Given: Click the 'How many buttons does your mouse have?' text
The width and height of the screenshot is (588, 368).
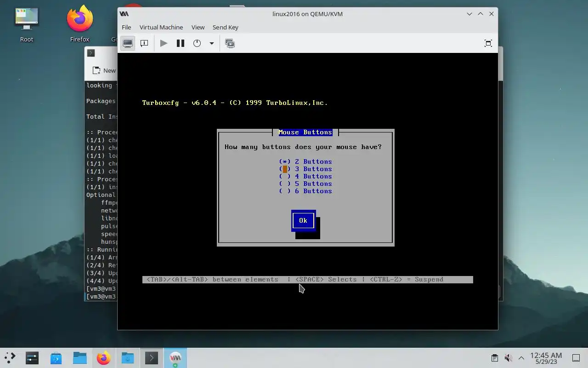Looking at the screenshot, I should coord(303,147).
